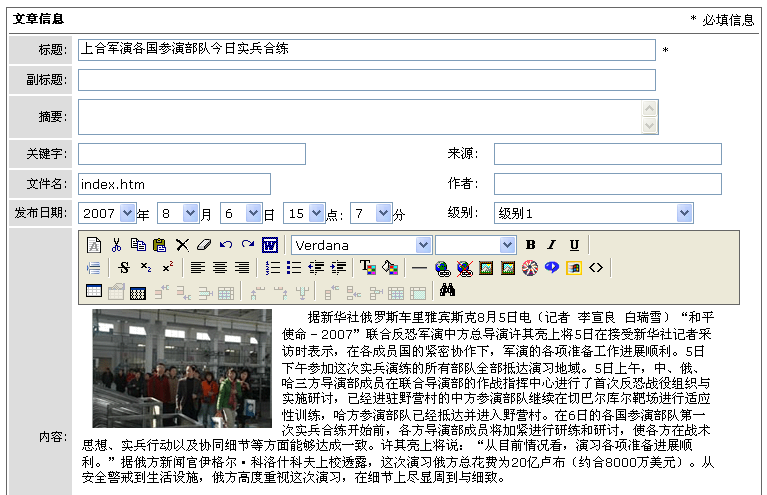Click the blue line-spacing icon under new document
Screen dimensions: 767x495
93,268
